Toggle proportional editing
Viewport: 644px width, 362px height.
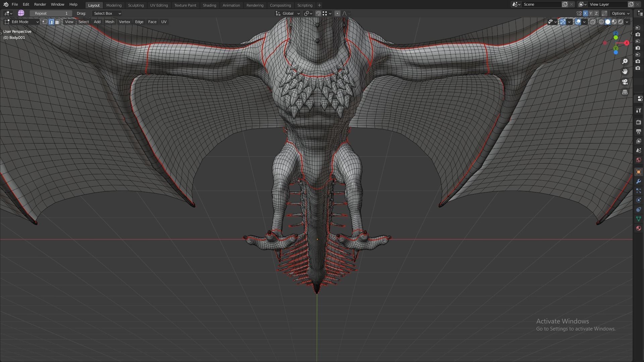click(x=337, y=13)
